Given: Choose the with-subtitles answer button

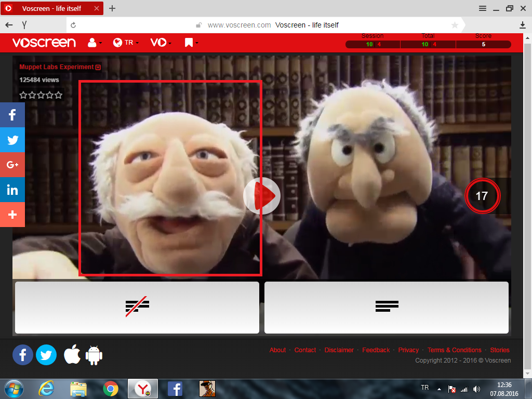Looking at the screenshot, I should point(387,308).
